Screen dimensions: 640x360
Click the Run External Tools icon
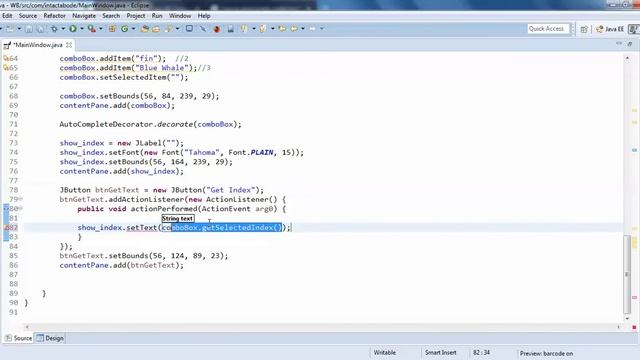pyautogui.click(x=92, y=29)
